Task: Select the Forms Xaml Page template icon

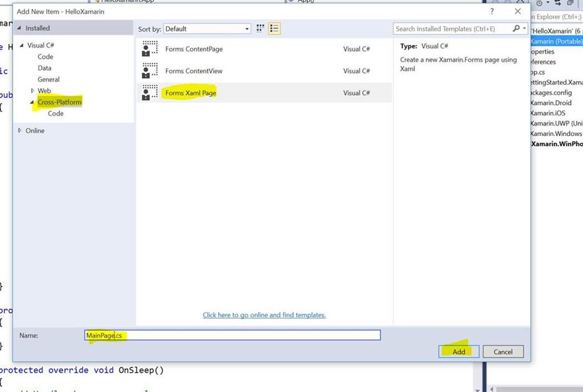Action: click(150, 93)
